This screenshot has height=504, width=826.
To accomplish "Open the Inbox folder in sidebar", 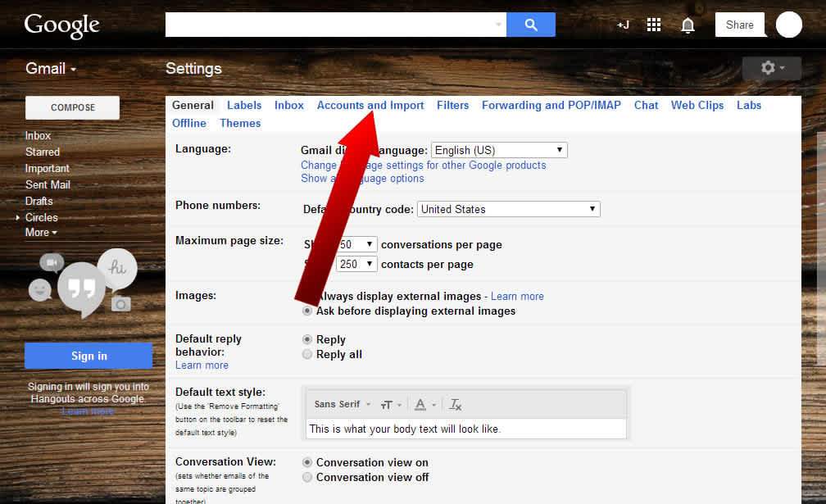I will [38, 135].
